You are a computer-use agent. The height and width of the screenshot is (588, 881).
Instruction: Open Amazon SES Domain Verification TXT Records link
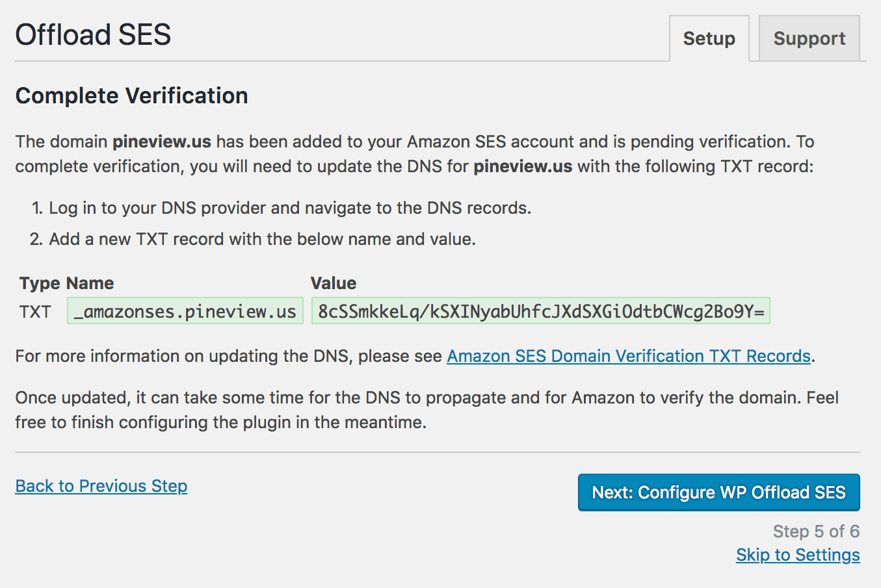(x=628, y=356)
